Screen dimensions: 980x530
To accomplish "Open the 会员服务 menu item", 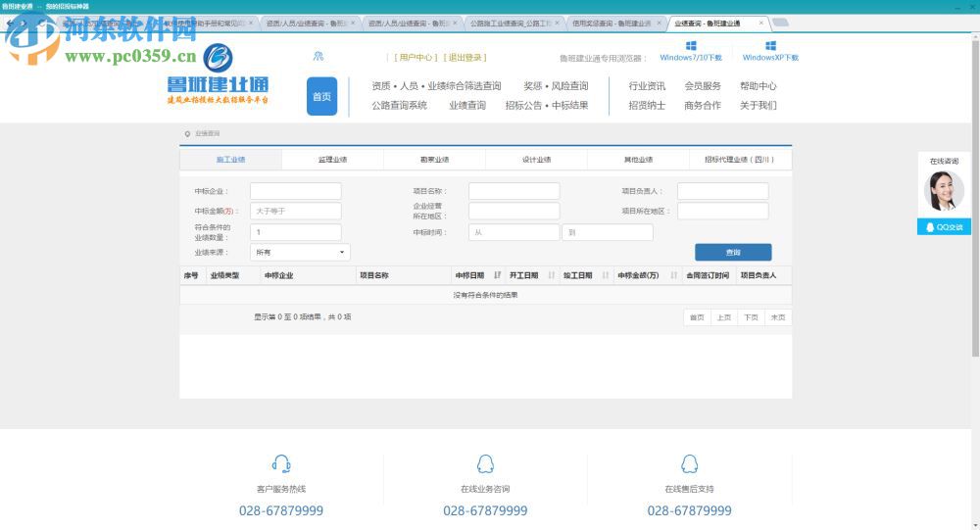I will point(703,85).
